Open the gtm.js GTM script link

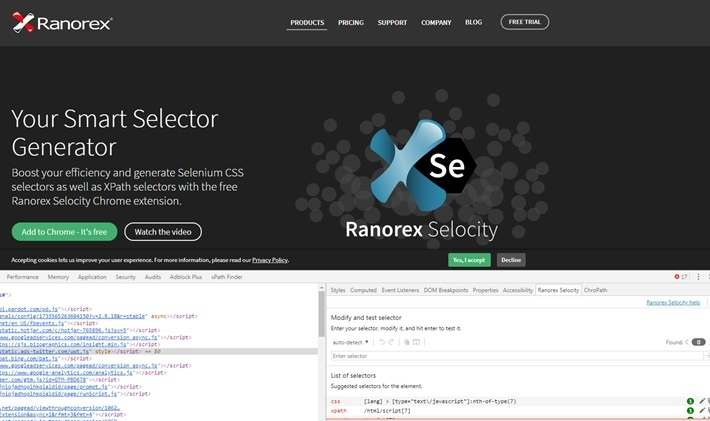click(43, 380)
